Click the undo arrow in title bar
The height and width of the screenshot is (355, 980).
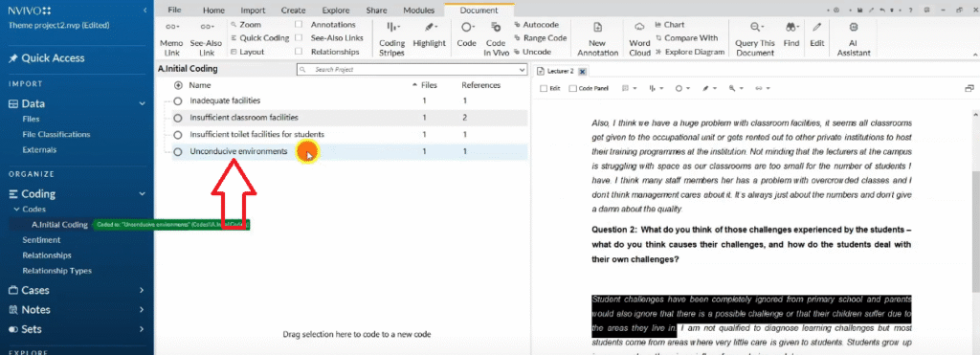pyautogui.click(x=881, y=11)
